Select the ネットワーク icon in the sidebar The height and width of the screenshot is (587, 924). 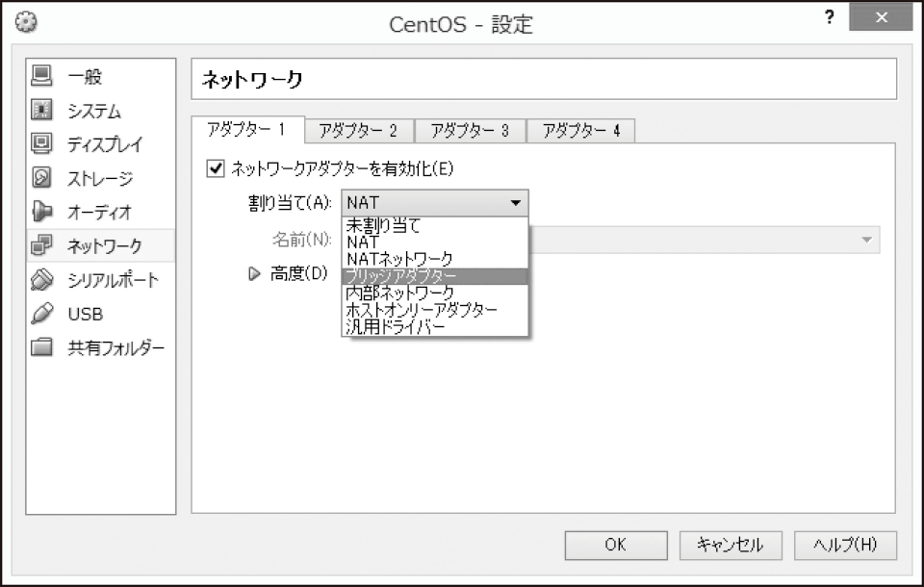pos(41,244)
